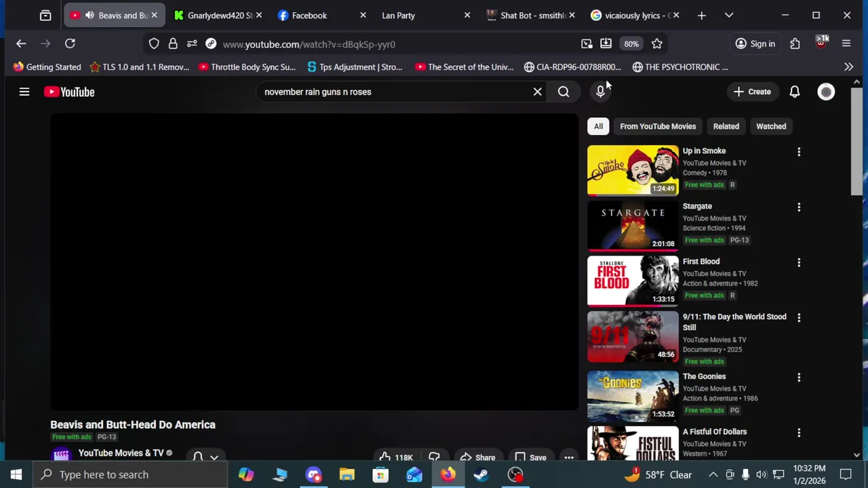Go back with browser back arrow
This screenshot has width=868, height=488.
[x=21, y=44]
